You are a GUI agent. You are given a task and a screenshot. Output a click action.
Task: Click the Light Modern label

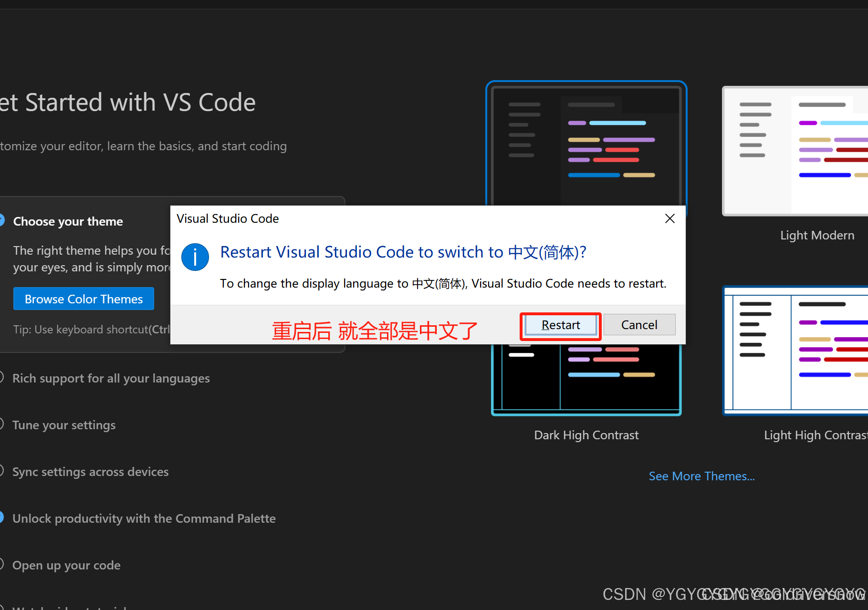[817, 235]
